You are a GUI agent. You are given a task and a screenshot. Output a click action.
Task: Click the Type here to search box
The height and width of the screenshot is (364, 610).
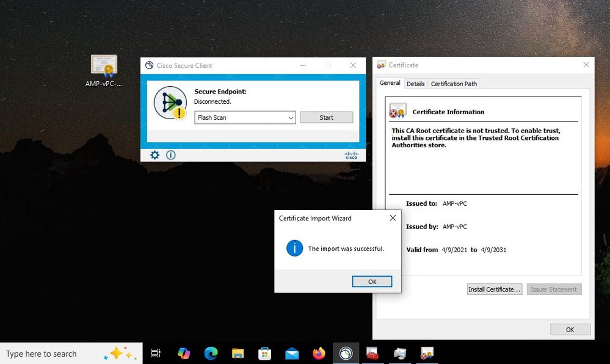(71, 354)
